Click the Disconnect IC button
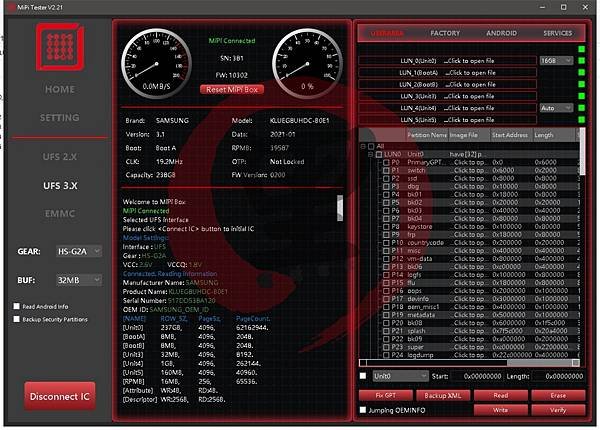The width and height of the screenshot is (600, 430). pos(60,396)
